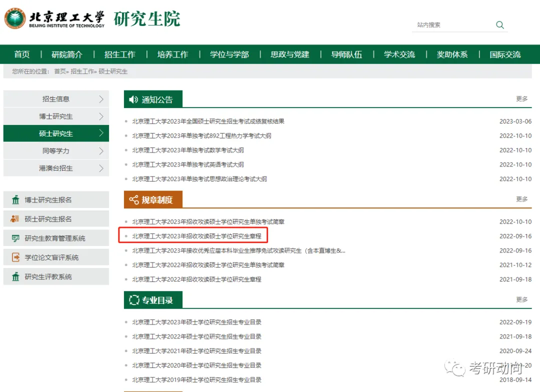The image size is (540, 392).
Task: Open the 2023年硕士学位研究生单独考试简章 link
Action: click(x=208, y=222)
